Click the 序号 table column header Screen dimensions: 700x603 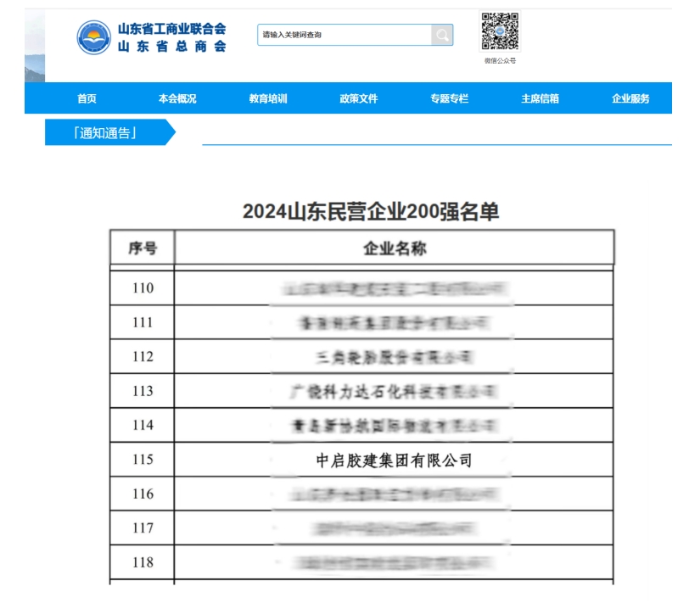143,248
